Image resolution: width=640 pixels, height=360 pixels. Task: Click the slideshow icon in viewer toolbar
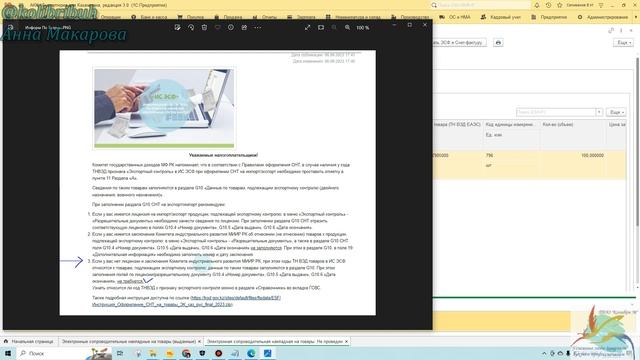click(321, 27)
